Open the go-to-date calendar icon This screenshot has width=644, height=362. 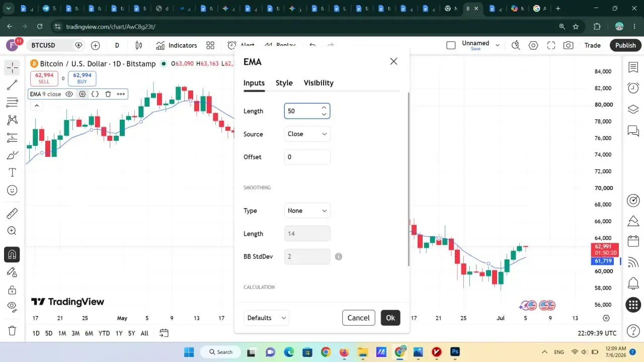coord(164,333)
